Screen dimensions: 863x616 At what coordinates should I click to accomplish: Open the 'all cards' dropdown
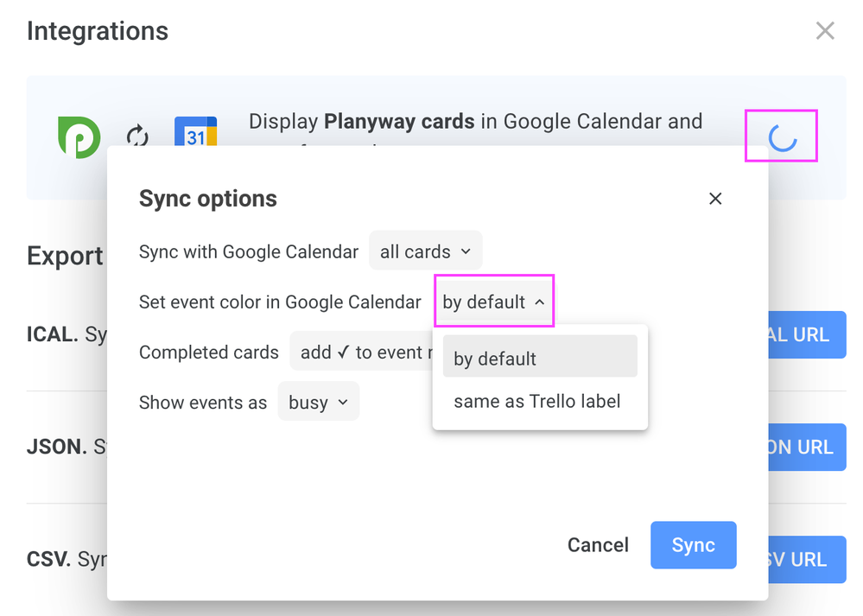[x=425, y=252]
